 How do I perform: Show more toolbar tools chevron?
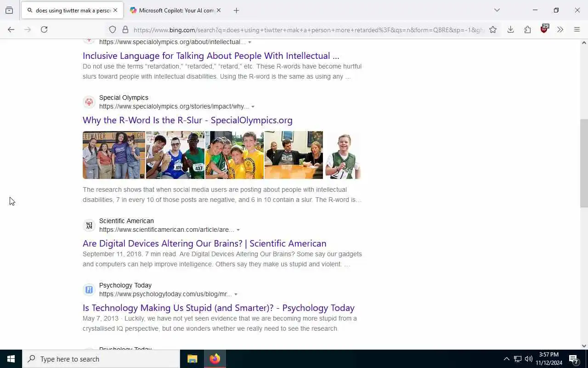(x=560, y=29)
